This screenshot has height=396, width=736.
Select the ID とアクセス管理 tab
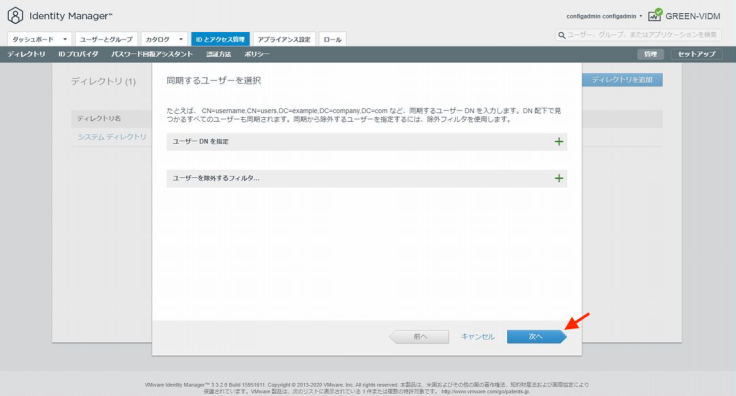220,39
